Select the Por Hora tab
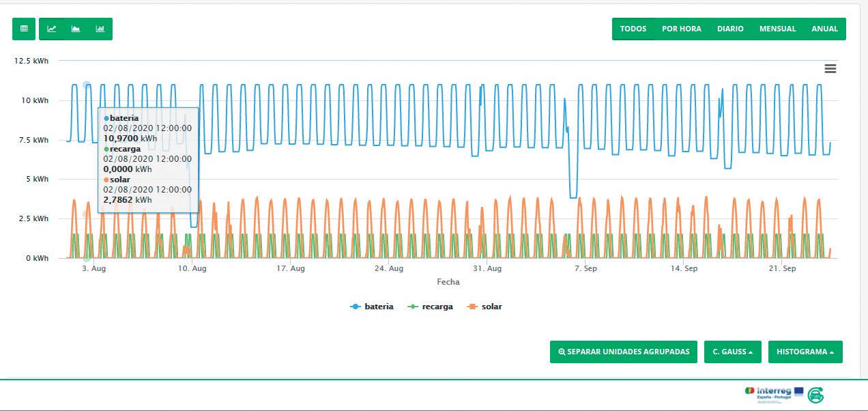The height and width of the screenshot is (411, 868). click(x=682, y=29)
